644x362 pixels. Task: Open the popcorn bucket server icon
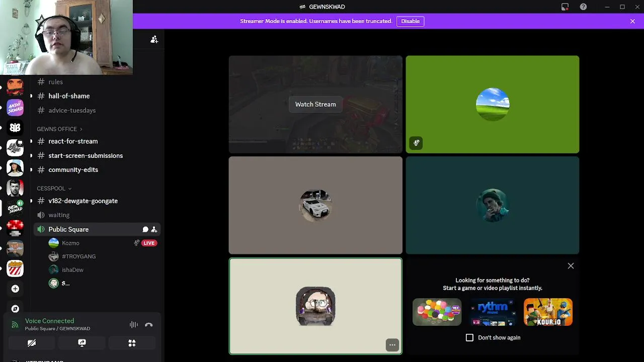(x=15, y=268)
